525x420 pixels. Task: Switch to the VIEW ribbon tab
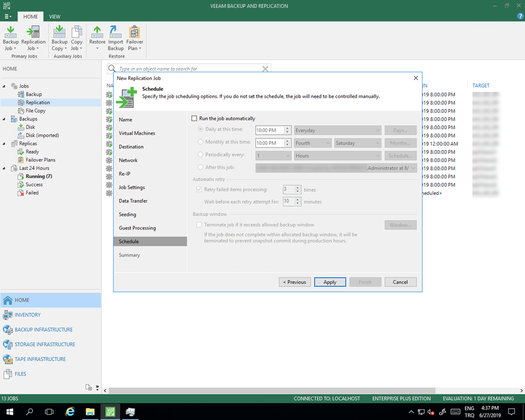tap(54, 17)
